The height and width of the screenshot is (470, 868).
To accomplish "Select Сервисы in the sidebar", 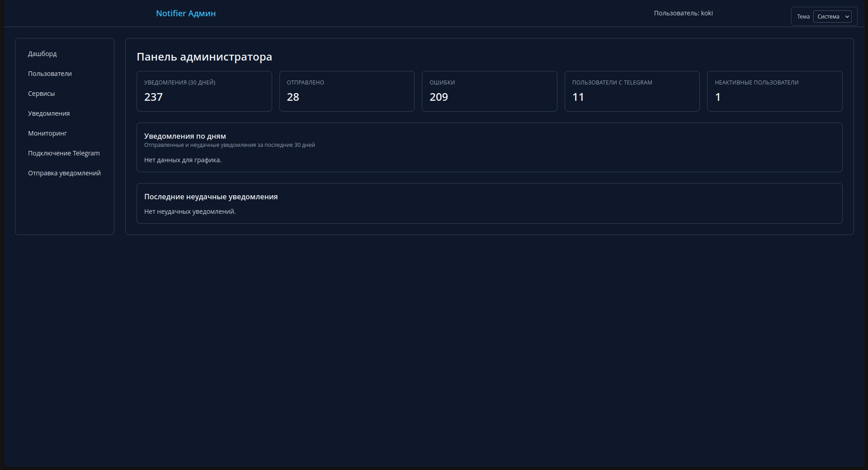I will tap(42, 94).
